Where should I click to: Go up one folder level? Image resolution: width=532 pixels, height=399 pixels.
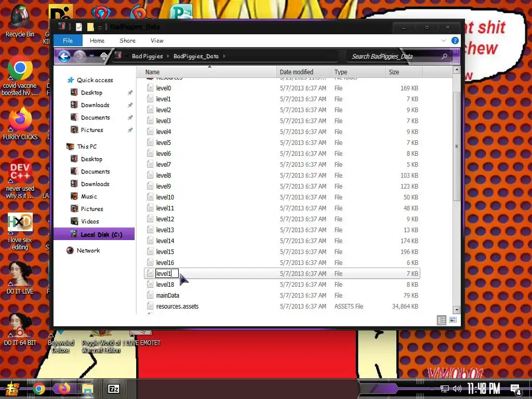[x=104, y=56]
